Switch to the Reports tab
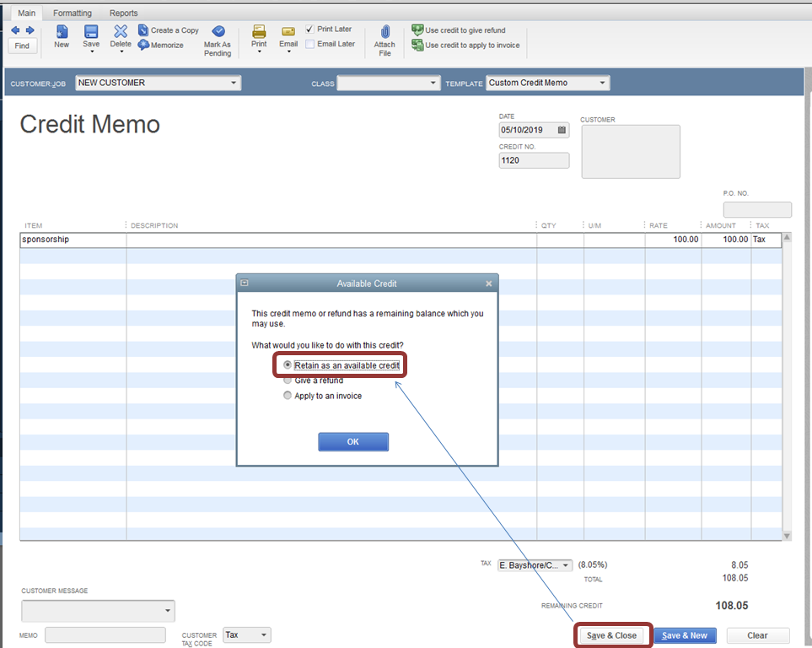 pyautogui.click(x=123, y=13)
